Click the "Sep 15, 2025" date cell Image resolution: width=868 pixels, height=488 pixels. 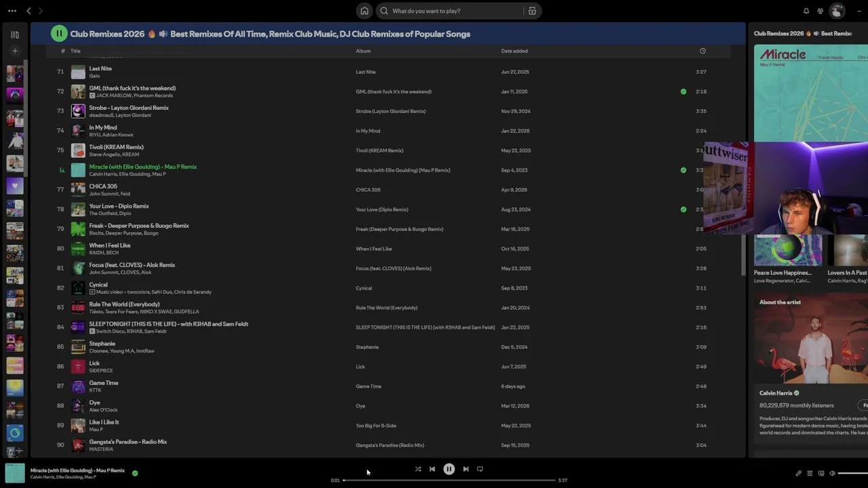(x=515, y=445)
